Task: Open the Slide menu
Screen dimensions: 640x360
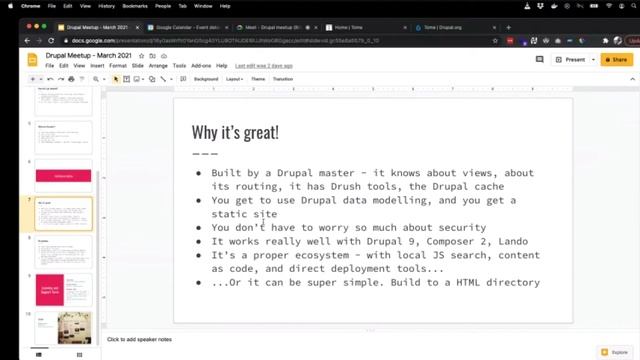Action: 138,66
